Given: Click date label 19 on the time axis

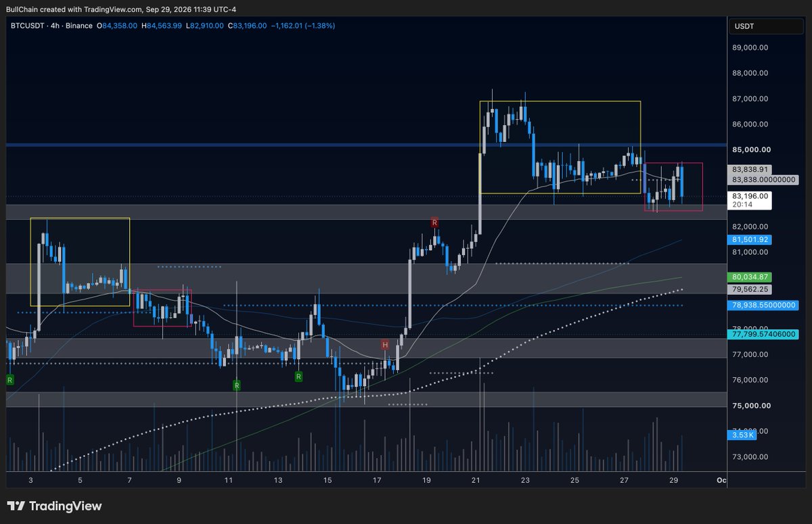Looking at the screenshot, I should point(426,480).
